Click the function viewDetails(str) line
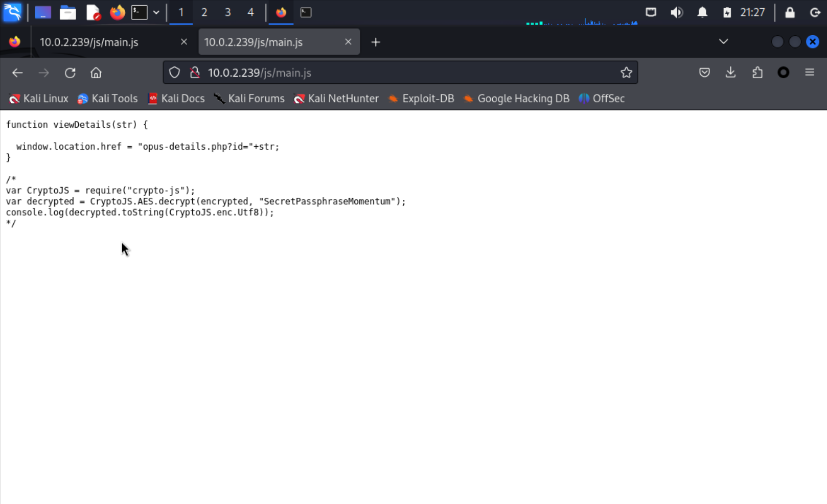827x504 pixels. [x=77, y=125]
